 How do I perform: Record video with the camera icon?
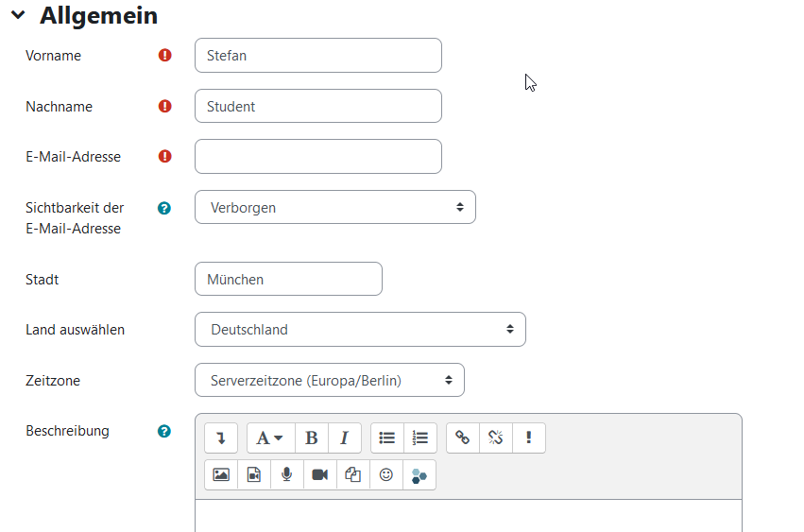pyautogui.click(x=319, y=474)
